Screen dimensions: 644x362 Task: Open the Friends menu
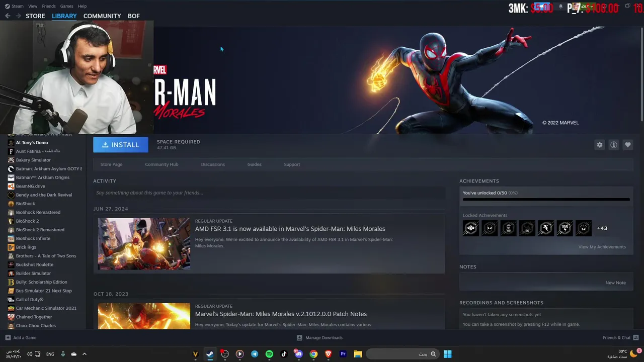point(49,6)
